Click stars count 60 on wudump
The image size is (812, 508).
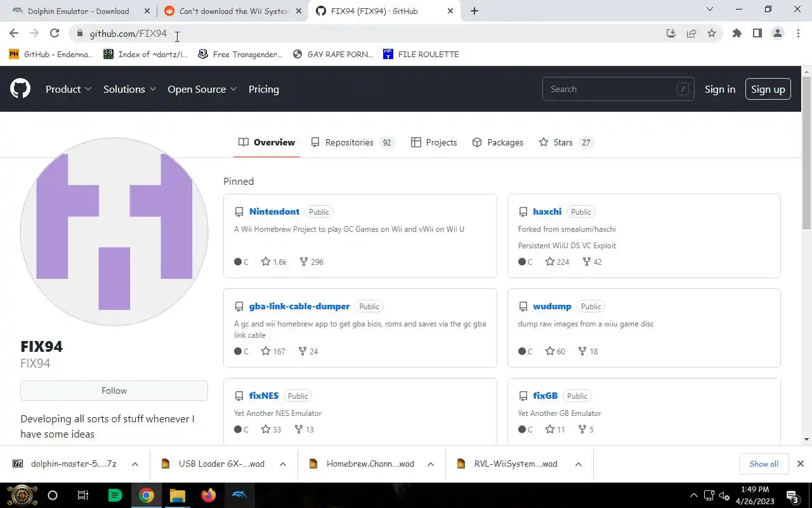555,351
